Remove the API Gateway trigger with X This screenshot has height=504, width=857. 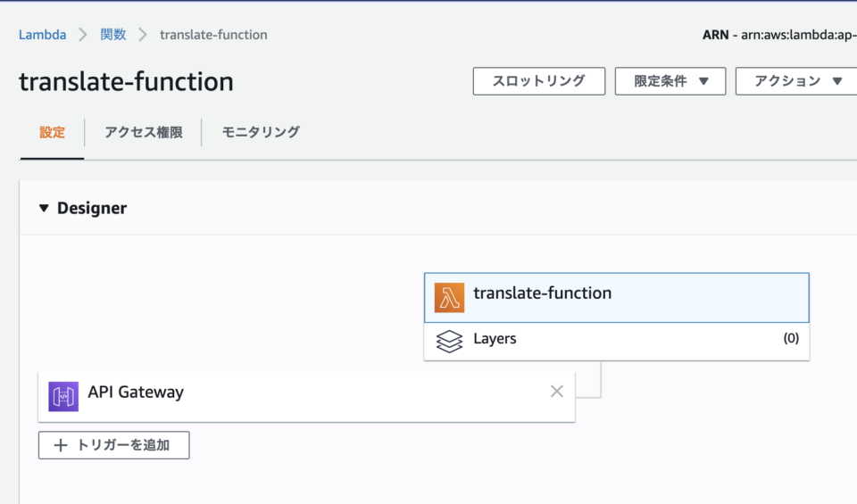point(557,391)
